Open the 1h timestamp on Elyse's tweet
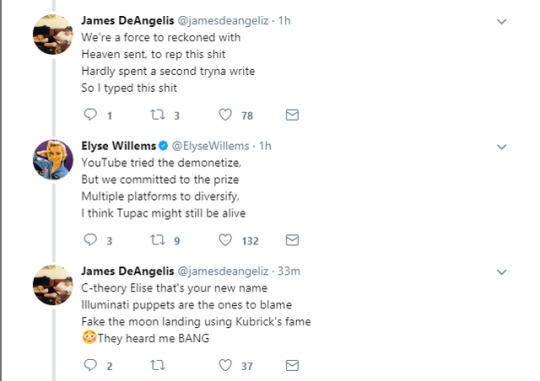540x381 pixels. click(x=265, y=146)
